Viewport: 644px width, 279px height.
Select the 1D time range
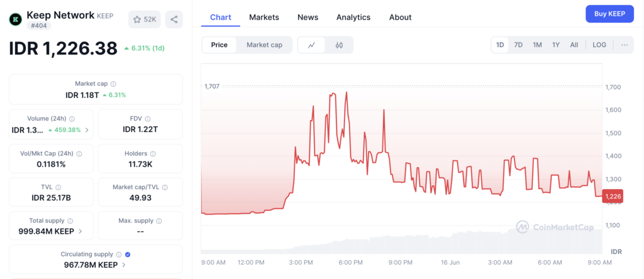[x=500, y=45]
